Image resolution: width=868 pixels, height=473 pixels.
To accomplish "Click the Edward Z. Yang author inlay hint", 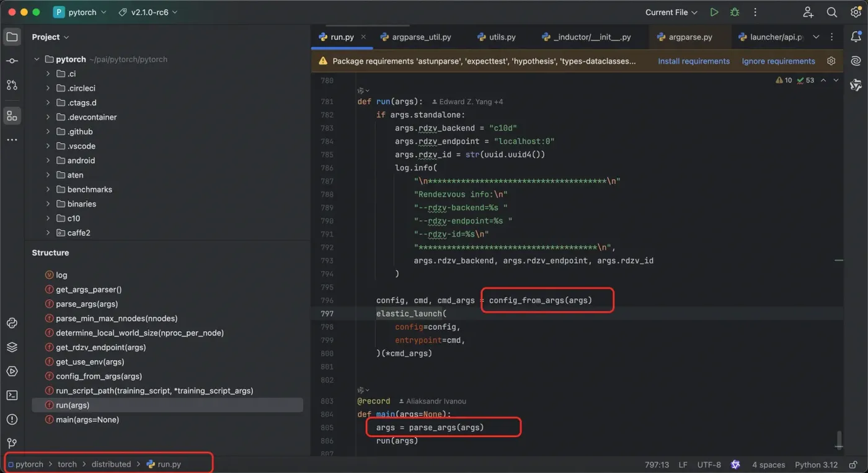I will tap(467, 102).
